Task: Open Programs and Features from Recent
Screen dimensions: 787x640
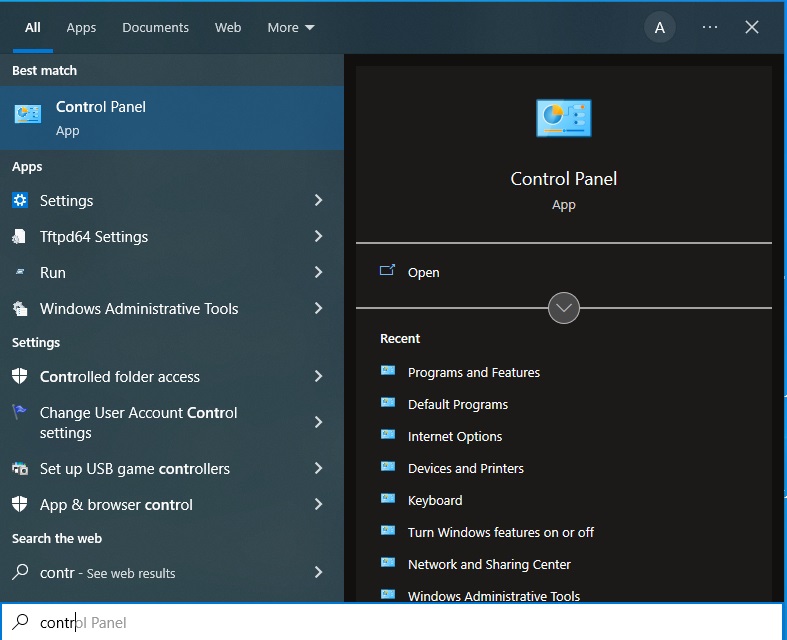Action: [473, 373]
